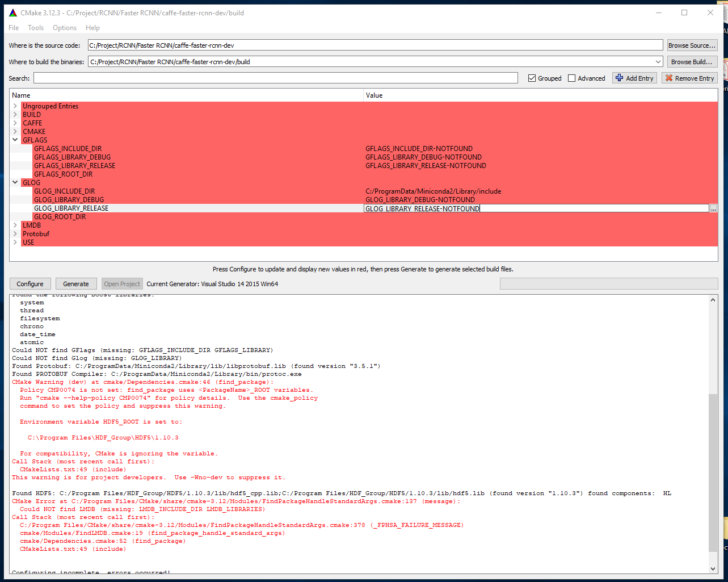This screenshot has width=728, height=582.
Task: Click the Generate button
Action: click(x=76, y=284)
